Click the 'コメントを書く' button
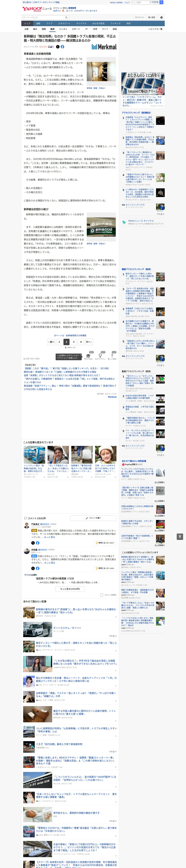The width and height of the screenshot is (186, 868). pyautogui.click(x=93, y=518)
